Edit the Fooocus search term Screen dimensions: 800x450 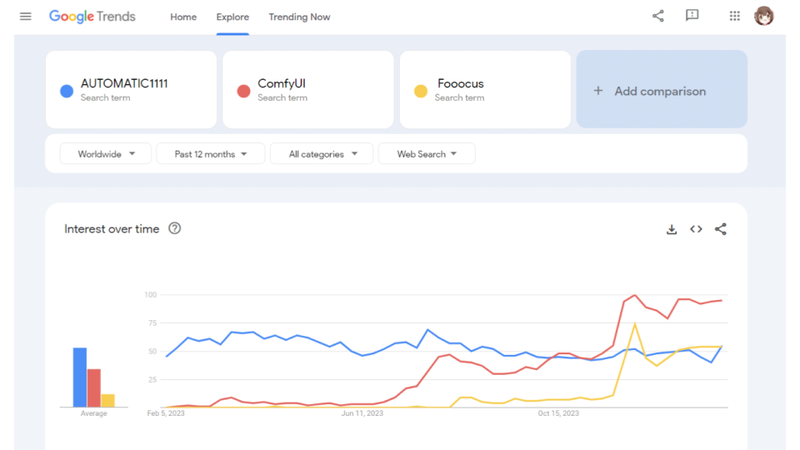(485, 89)
